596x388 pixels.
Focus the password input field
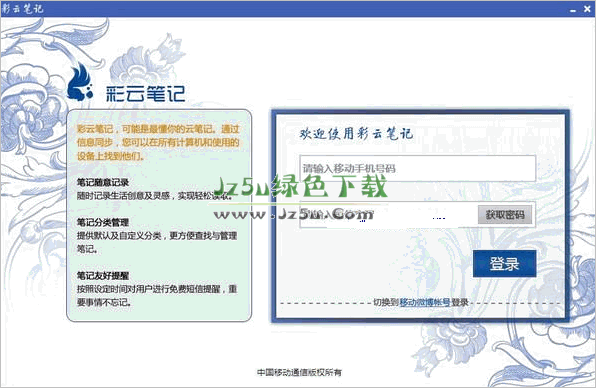388,215
